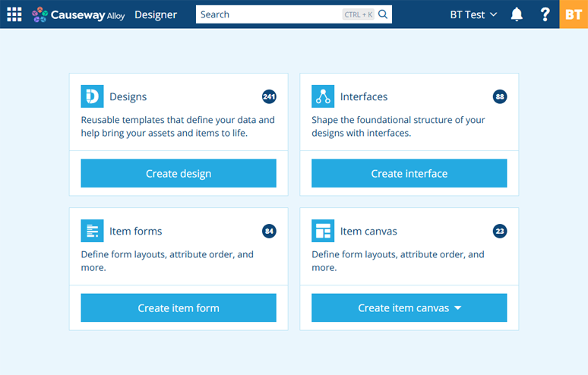Screen dimensions: 588x375
Task: Open the Designer section title
Action: point(156,14)
